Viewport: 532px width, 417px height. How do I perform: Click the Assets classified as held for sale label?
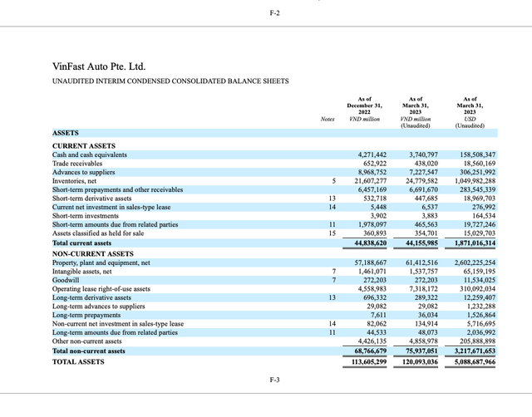(99, 233)
